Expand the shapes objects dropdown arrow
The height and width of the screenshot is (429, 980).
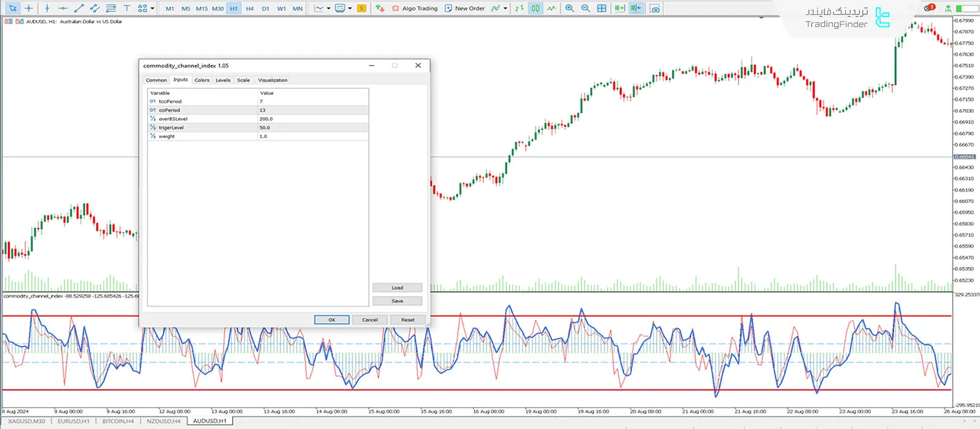[x=153, y=9]
